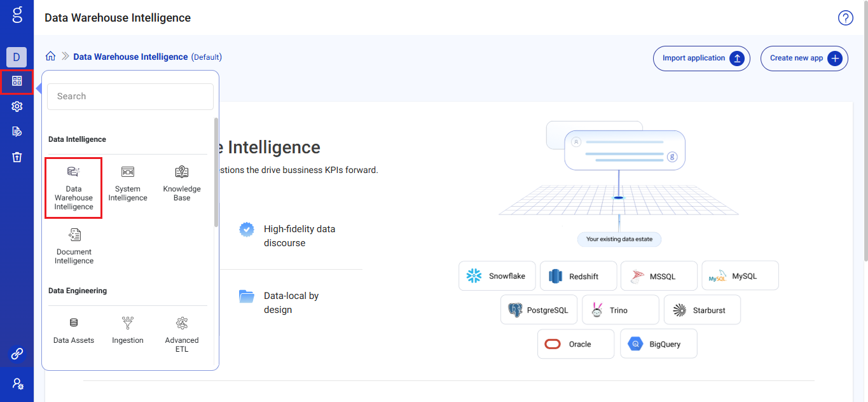Open the Ingestion app
868x402 pixels.
pos(128,331)
